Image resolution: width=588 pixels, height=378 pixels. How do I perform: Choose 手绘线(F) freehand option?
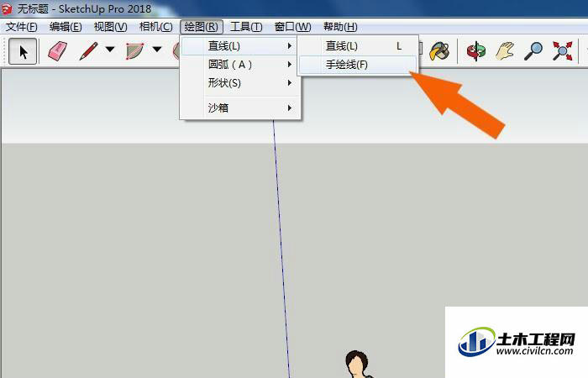(358, 65)
